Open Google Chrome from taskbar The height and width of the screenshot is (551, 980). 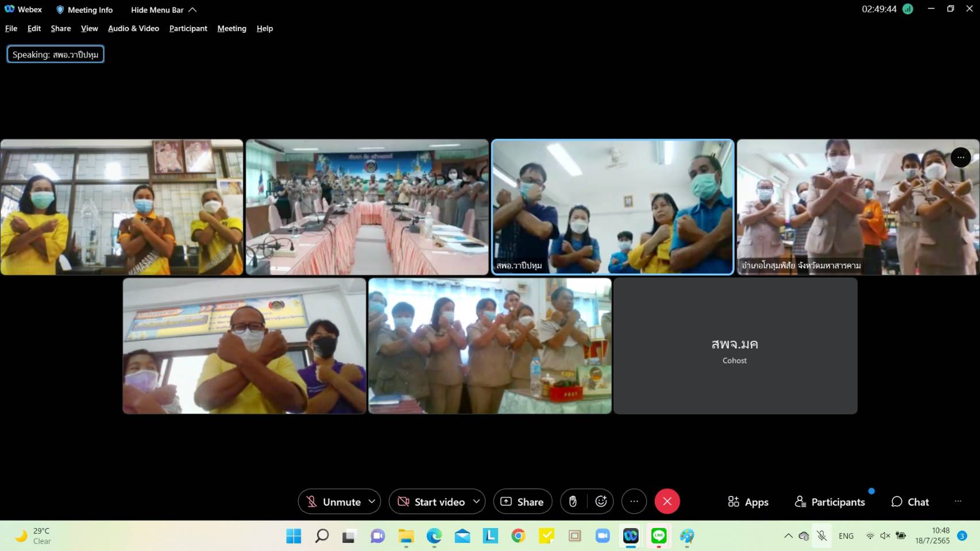point(518,536)
